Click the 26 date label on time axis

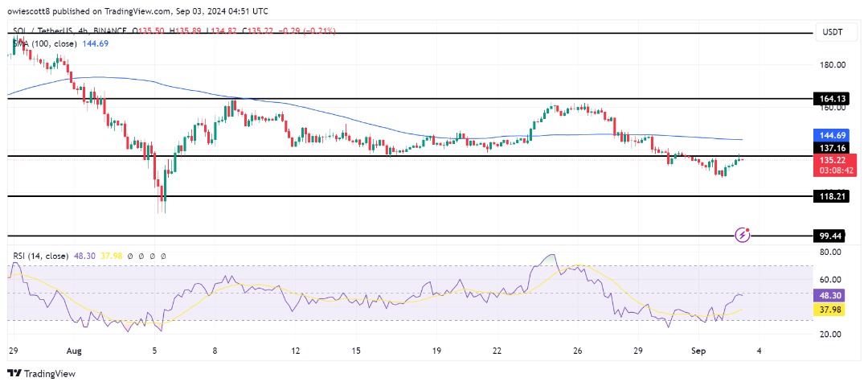[x=577, y=351]
